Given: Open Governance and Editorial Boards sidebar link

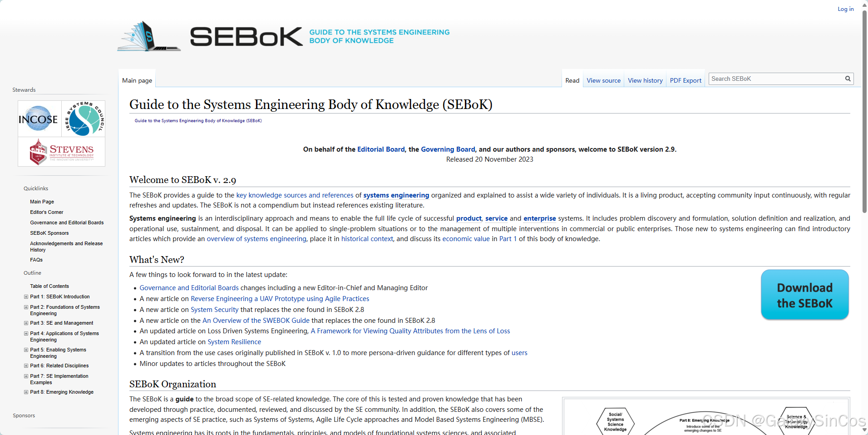Looking at the screenshot, I should point(67,222).
